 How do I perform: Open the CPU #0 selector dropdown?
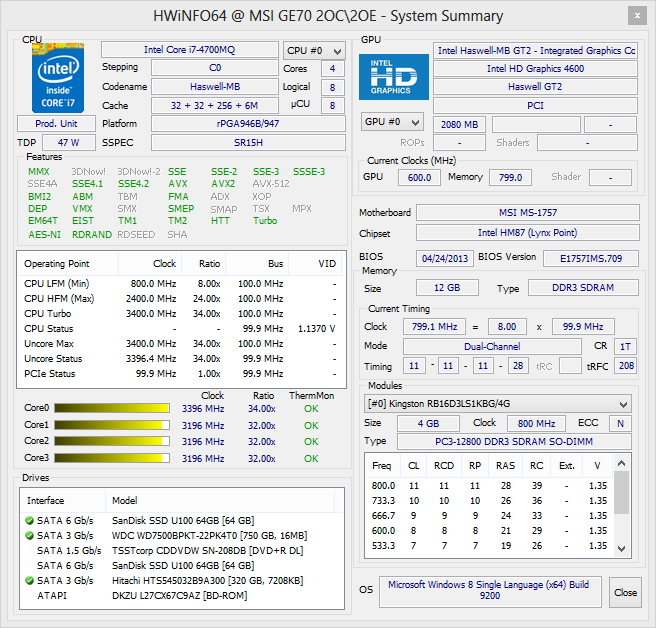pyautogui.click(x=314, y=51)
